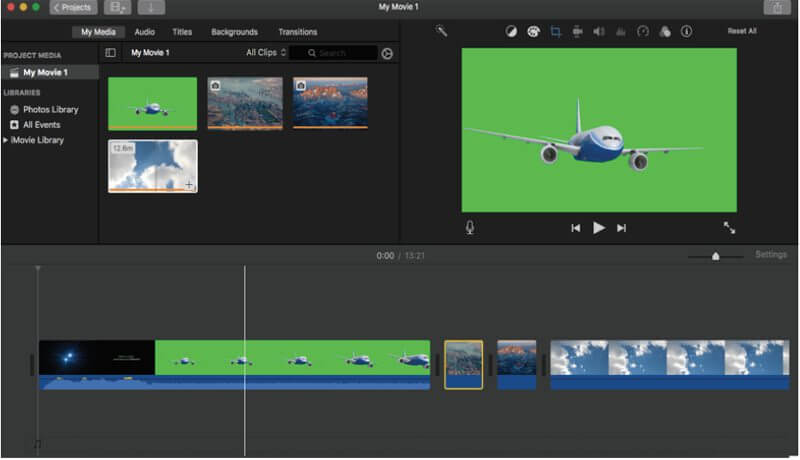Switch to the Transitions tab
Image resolution: width=800 pixels, height=460 pixels.
pyautogui.click(x=297, y=32)
